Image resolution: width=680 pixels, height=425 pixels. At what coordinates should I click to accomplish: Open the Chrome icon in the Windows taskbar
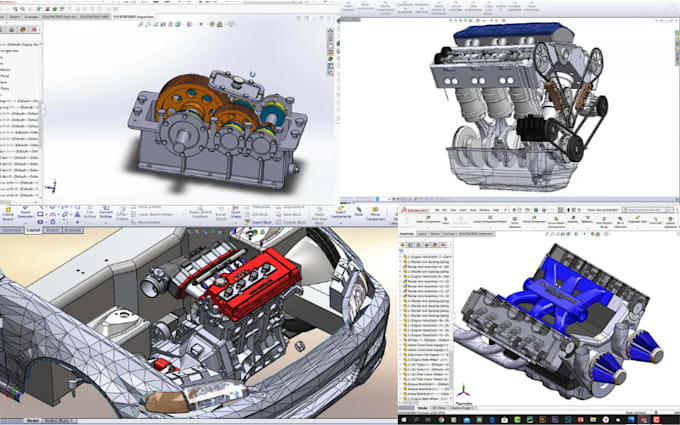pyautogui.click(x=441, y=420)
